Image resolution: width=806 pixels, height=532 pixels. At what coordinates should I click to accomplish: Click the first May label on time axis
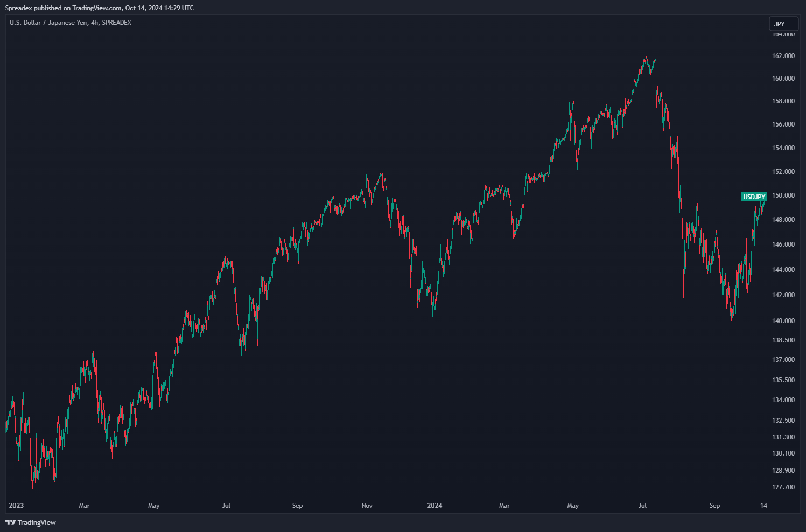click(x=154, y=506)
